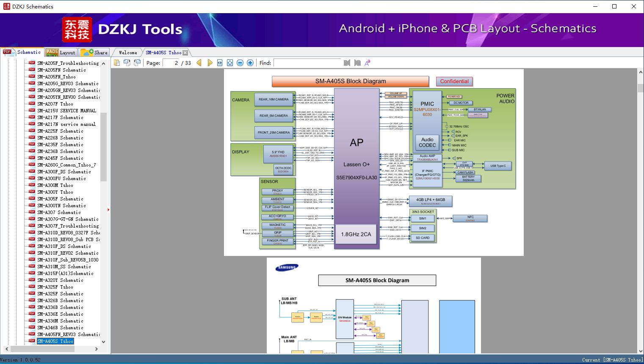
Task: Click the file tree up arrow
Action: 104,63
